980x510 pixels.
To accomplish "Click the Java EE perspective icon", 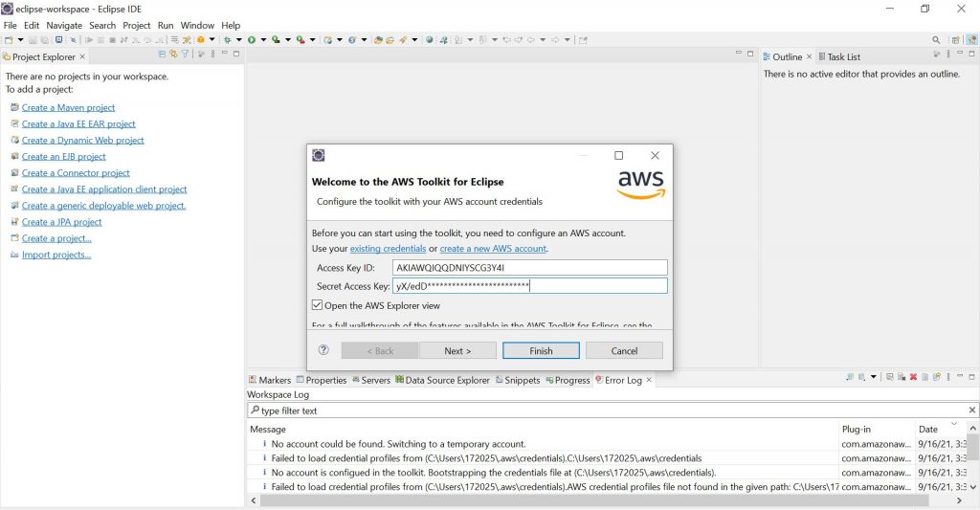I will coord(972,40).
